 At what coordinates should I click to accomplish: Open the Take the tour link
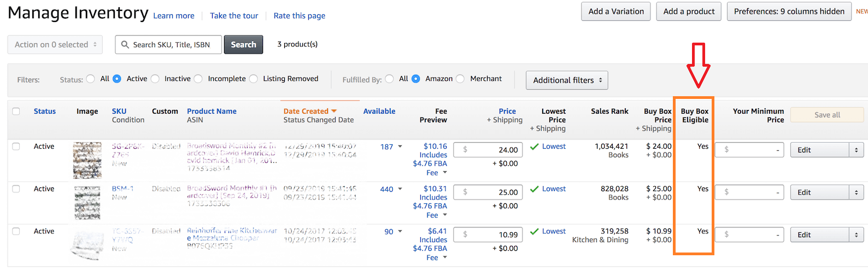pyautogui.click(x=234, y=16)
